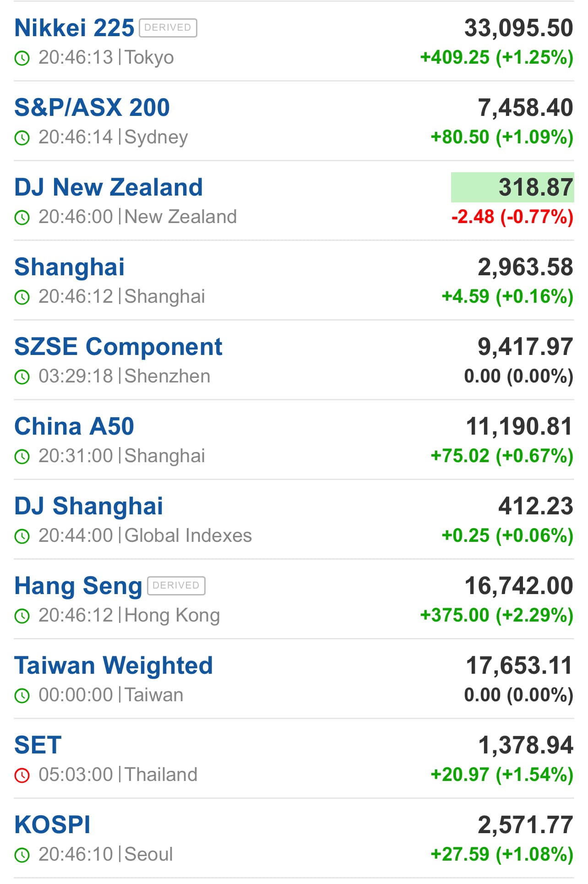Click the red clock icon under SET

(22, 775)
